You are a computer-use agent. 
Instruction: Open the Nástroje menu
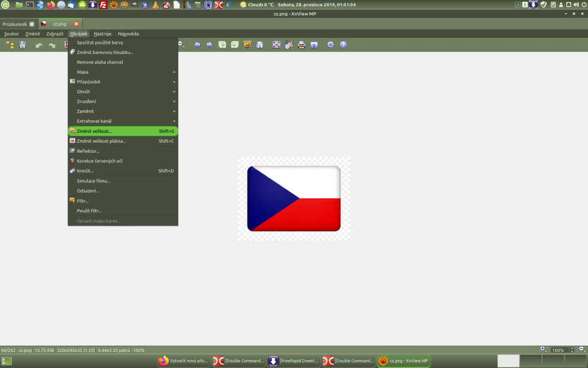pos(102,34)
